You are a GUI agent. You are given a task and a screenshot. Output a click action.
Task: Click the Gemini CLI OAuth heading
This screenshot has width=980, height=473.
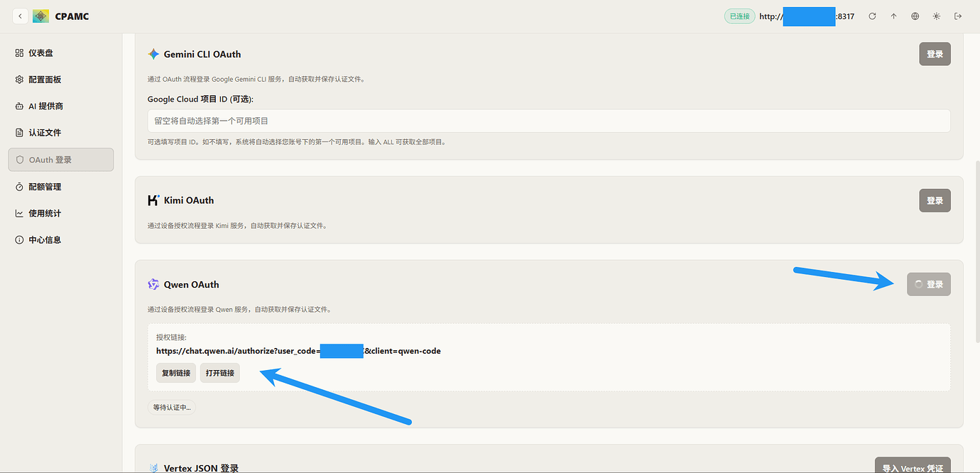pos(202,54)
